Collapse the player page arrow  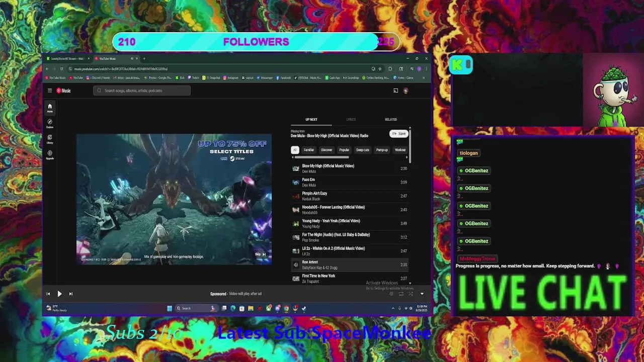pos(422,294)
